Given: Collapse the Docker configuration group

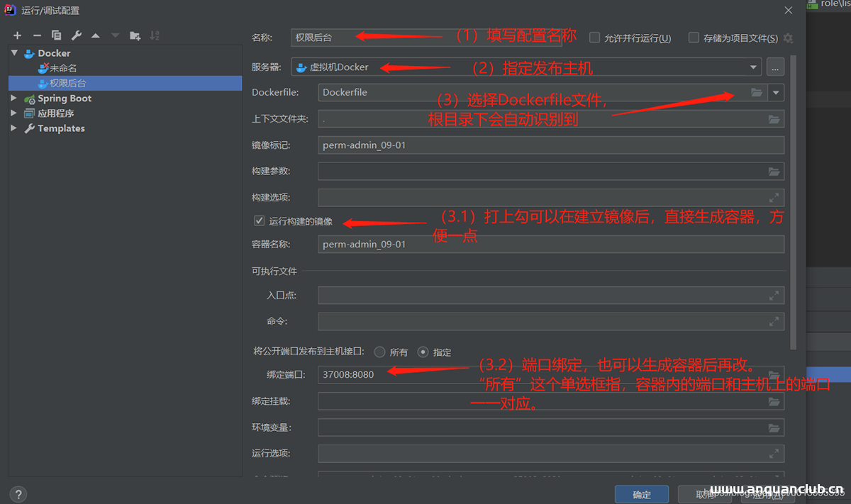Looking at the screenshot, I should 14,52.
